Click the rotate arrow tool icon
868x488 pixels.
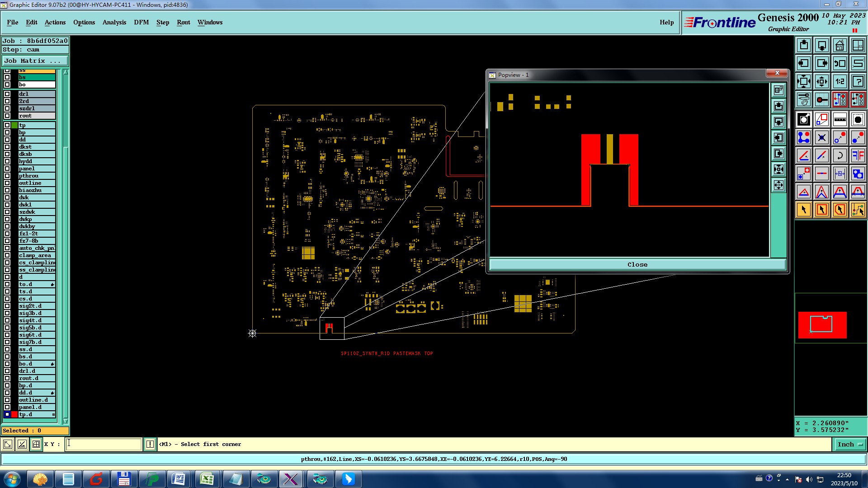tap(840, 155)
